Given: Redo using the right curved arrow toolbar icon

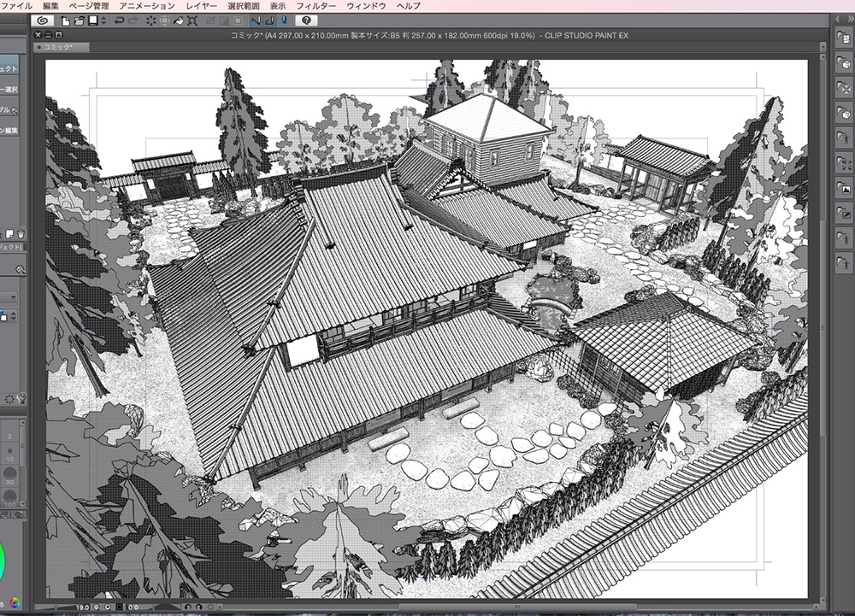Looking at the screenshot, I should point(133,21).
